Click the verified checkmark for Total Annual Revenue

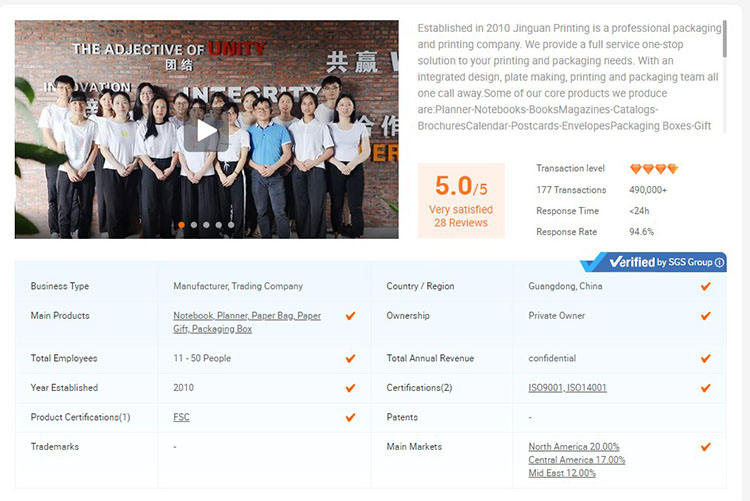[706, 358]
